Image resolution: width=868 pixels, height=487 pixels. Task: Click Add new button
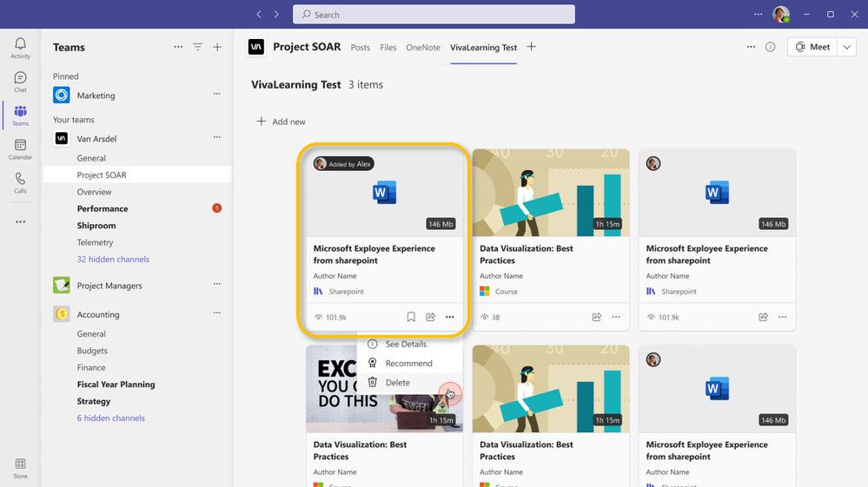282,122
